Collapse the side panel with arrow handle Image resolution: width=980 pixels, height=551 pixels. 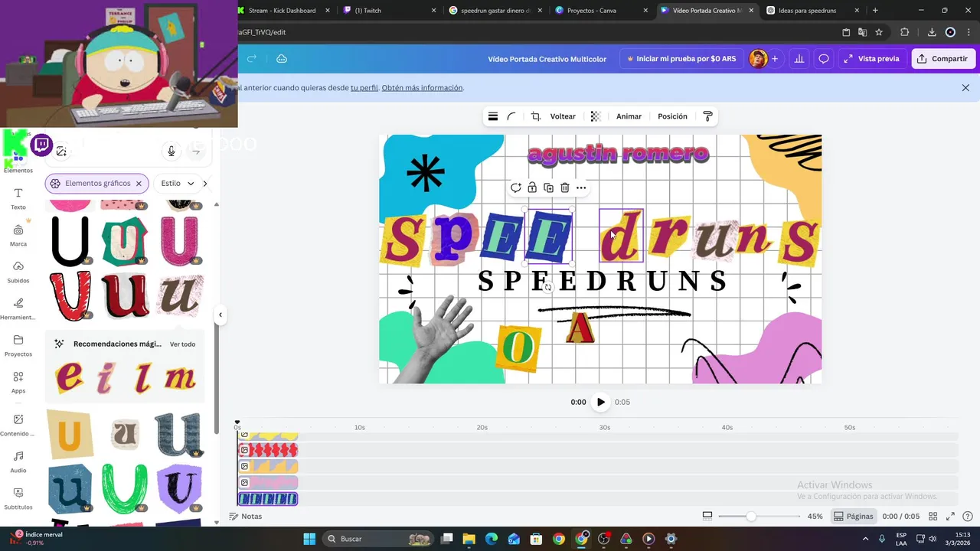220,315
